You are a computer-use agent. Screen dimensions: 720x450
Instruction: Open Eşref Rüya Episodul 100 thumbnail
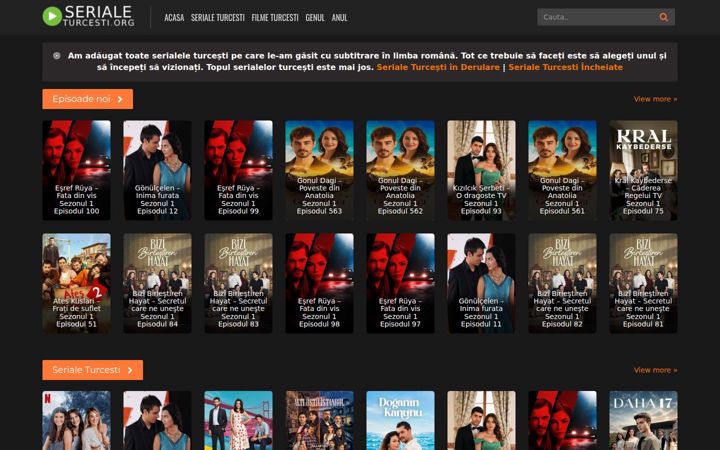click(76, 170)
